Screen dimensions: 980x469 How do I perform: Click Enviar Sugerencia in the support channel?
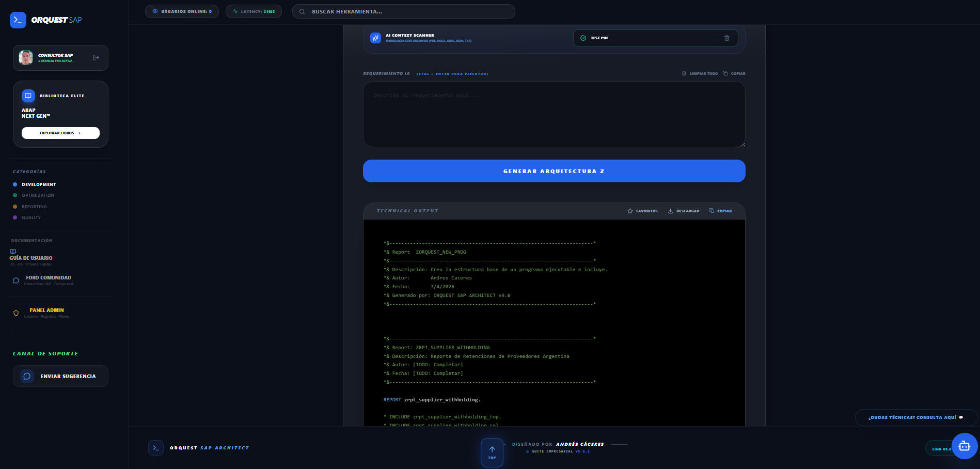pos(60,376)
